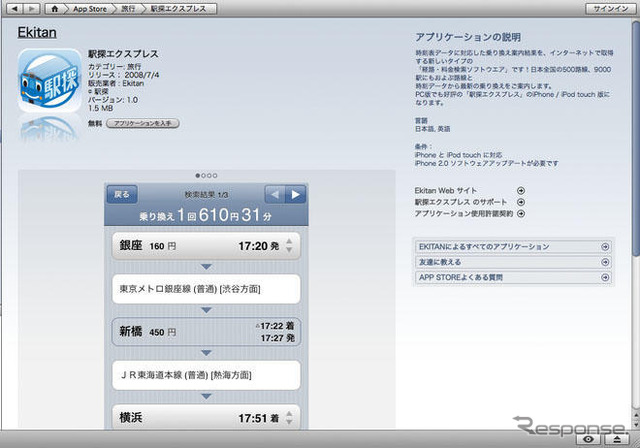640x448 pixels.
Task: Click the vertical scrollbar thumb
Action: click(x=636, y=139)
